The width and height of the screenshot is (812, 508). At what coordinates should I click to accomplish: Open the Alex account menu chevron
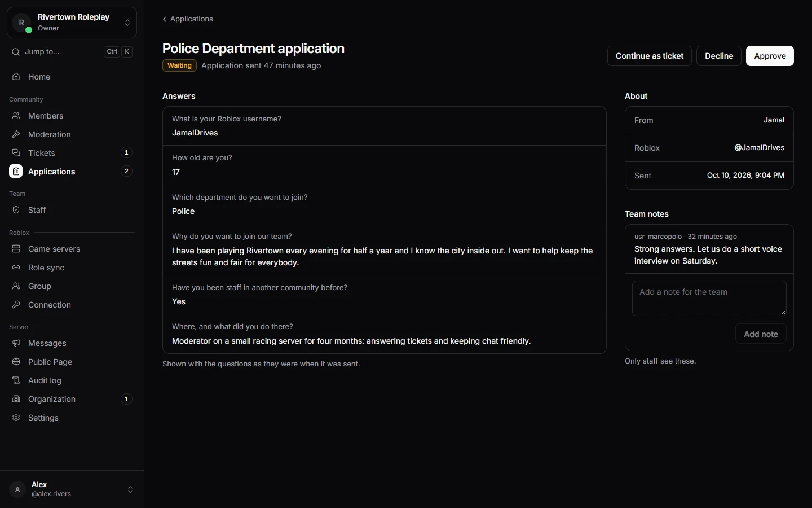coord(130,489)
